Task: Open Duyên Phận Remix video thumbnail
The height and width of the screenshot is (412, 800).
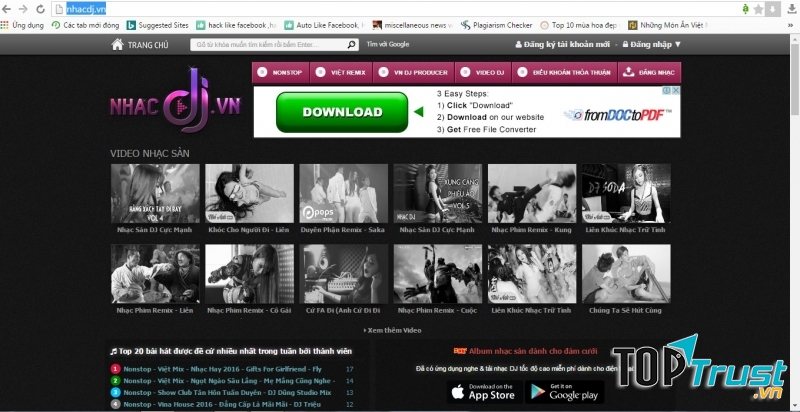Action: (343, 193)
